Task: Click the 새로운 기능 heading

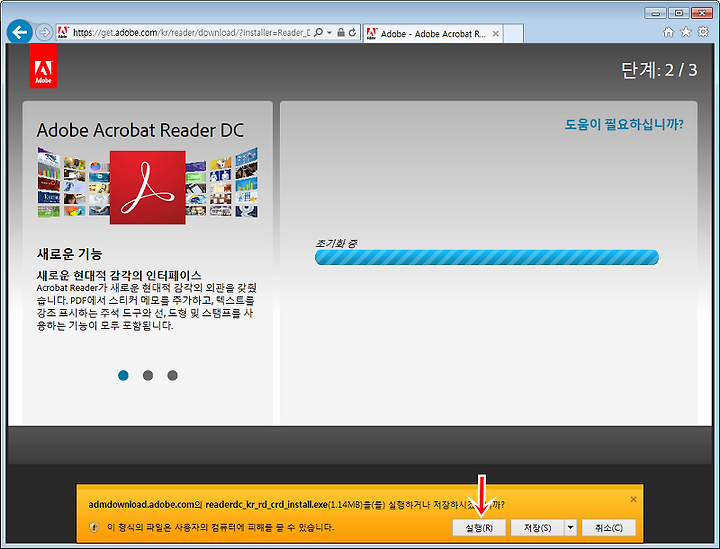Action: [x=69, y=254]
